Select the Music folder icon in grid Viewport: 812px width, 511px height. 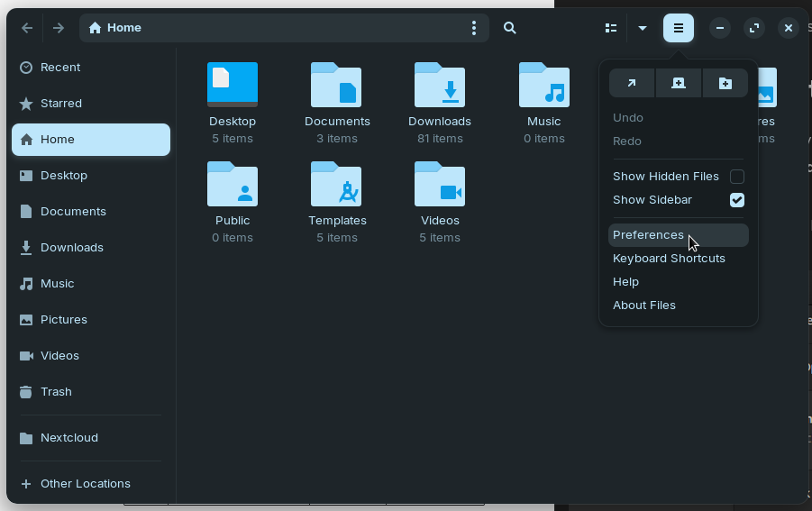pos(544,85)
